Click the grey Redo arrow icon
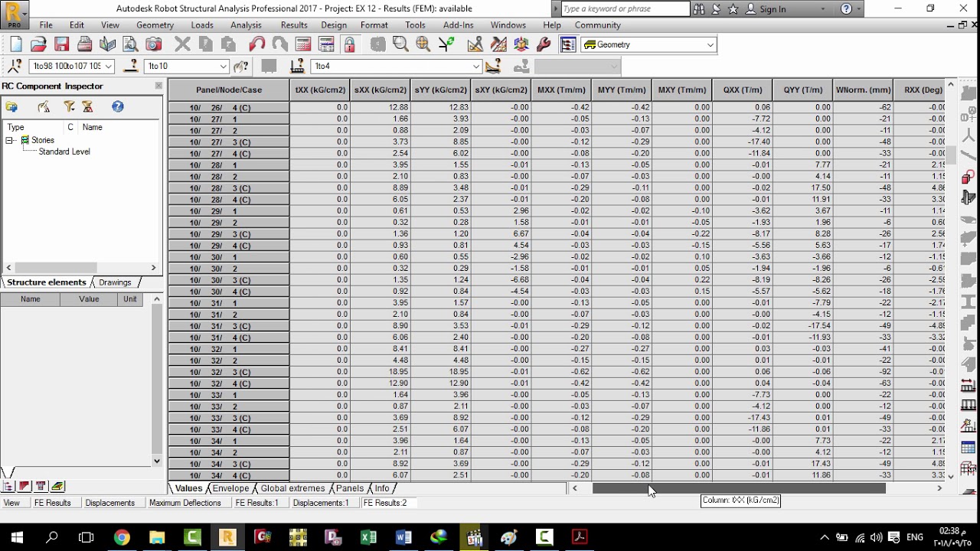The image size is (980, 551). [x=280, y=44]
